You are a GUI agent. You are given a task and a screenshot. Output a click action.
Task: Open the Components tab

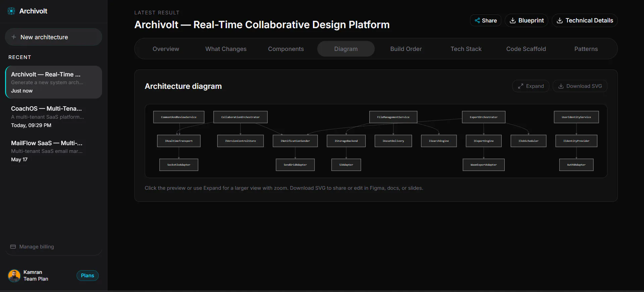(x=286, y=49)
